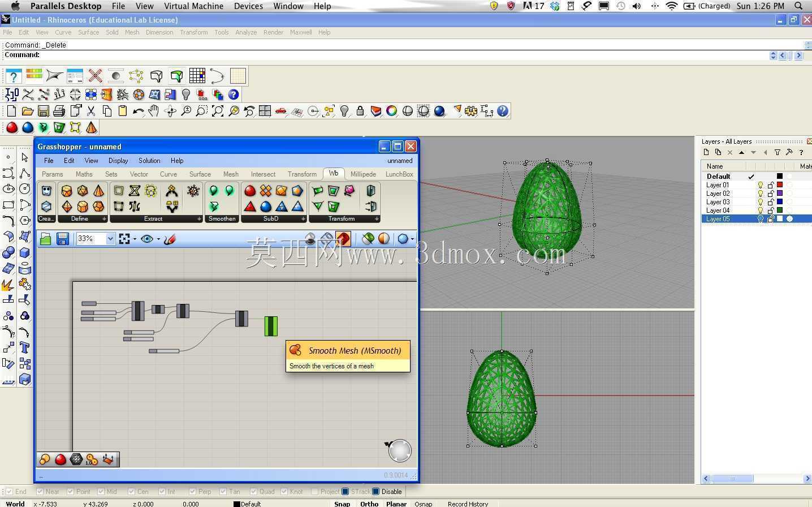812x507 pixels.
Task: Toggle the Perp osnap checkbox
Action: [192, 492]
